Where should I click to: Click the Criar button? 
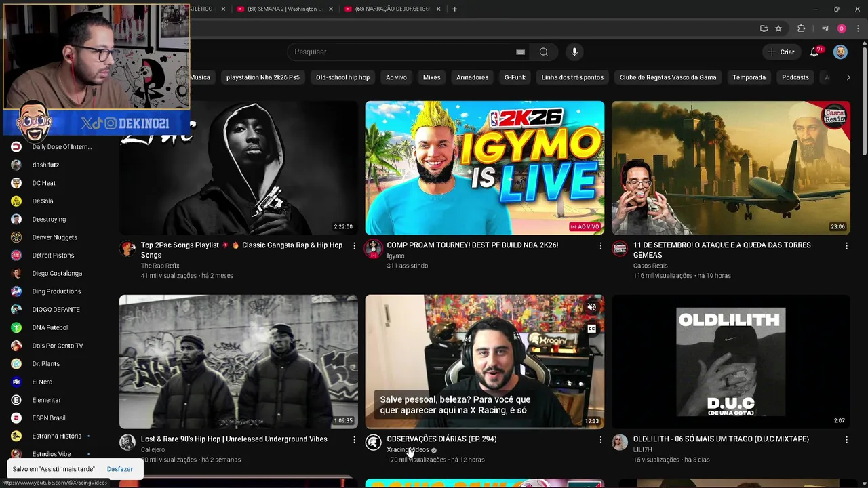[x=781, y=52]
